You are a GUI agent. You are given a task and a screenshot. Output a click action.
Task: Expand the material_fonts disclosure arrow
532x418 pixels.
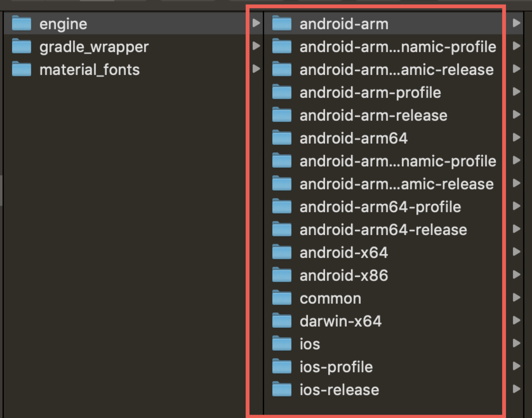[256, 69]
